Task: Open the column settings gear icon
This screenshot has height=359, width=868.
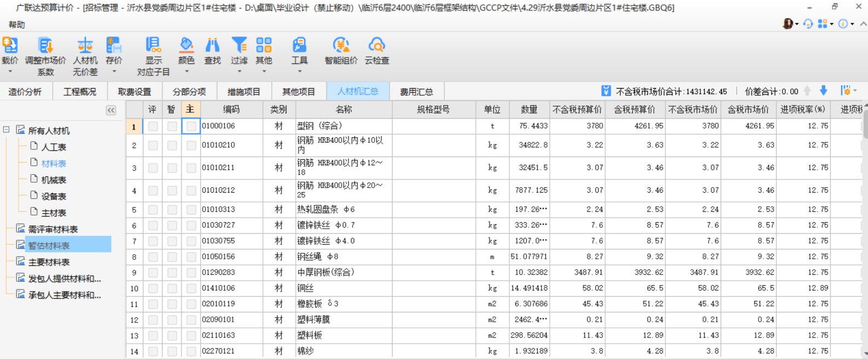Action: point(846,91)
